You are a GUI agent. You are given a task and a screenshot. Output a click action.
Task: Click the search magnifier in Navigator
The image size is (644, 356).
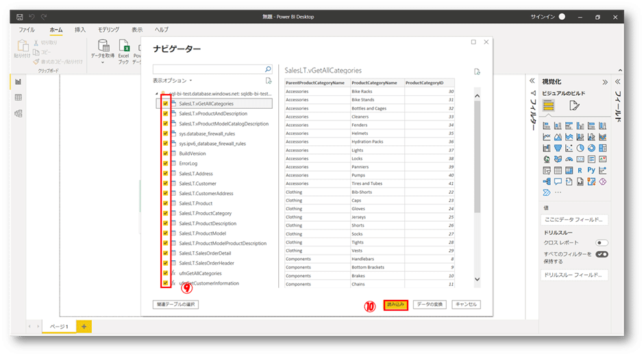coord(268,69)
